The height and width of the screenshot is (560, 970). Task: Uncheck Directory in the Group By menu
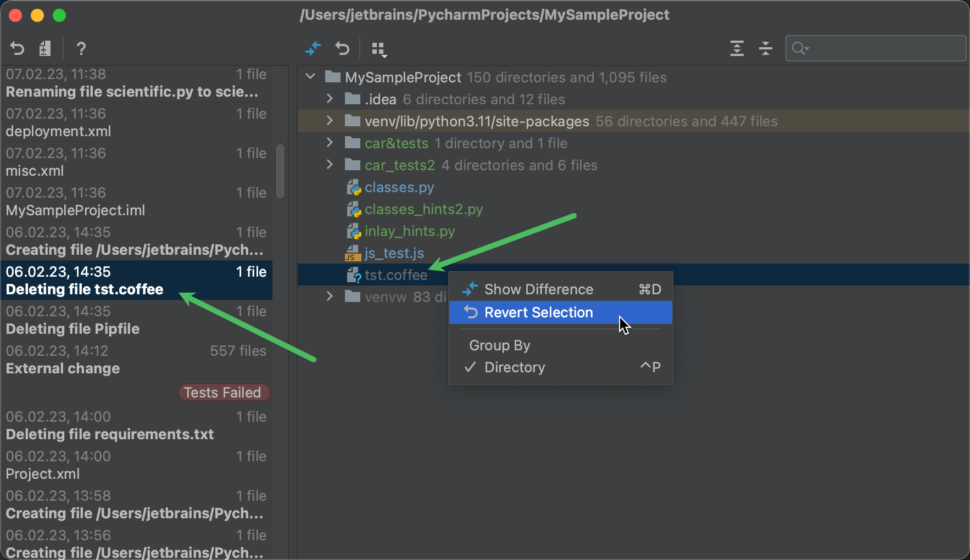point(514,367)
